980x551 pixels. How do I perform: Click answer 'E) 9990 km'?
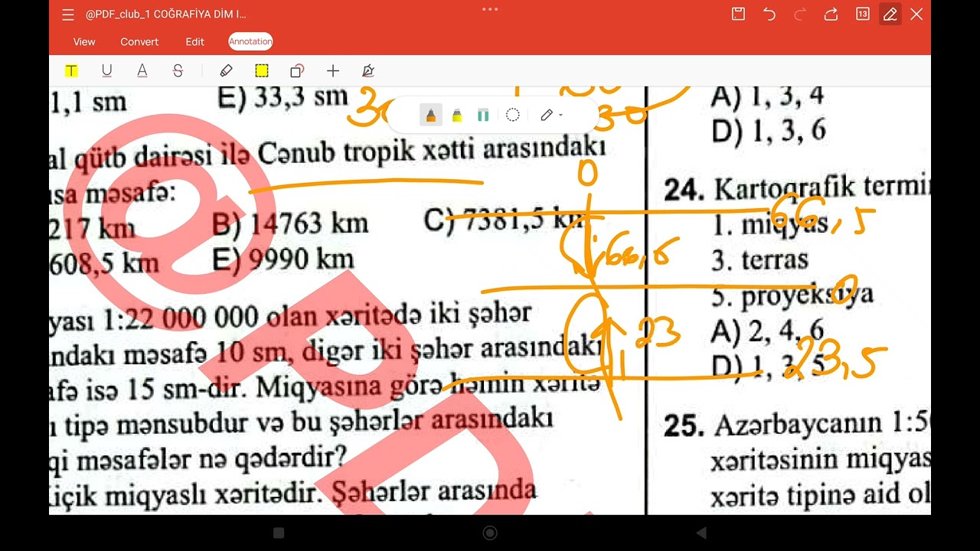point(283,260)
